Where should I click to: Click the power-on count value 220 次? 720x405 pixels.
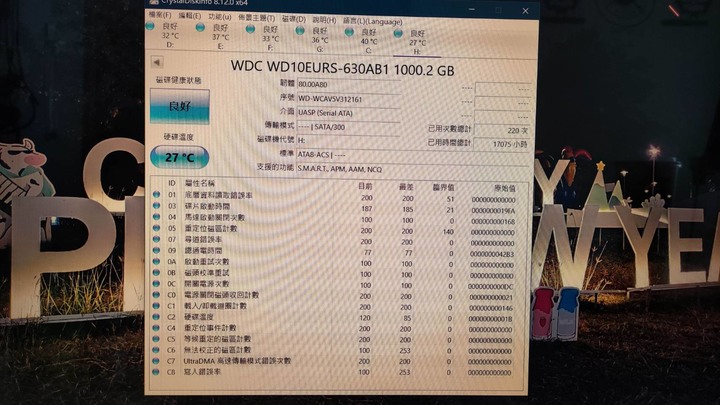click(502, 130)
